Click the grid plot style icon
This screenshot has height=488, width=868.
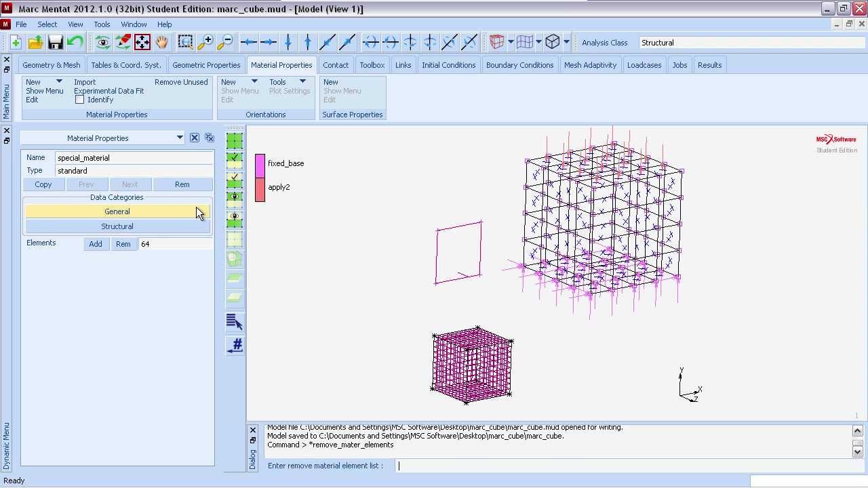click(x=525, y=42)
